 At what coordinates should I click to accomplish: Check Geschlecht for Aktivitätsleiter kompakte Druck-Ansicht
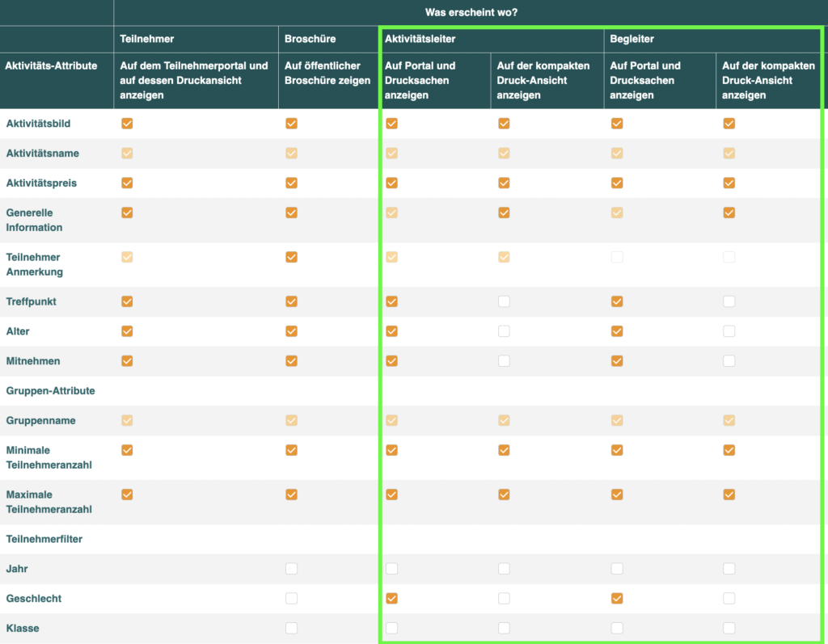[x=505, y=599]
